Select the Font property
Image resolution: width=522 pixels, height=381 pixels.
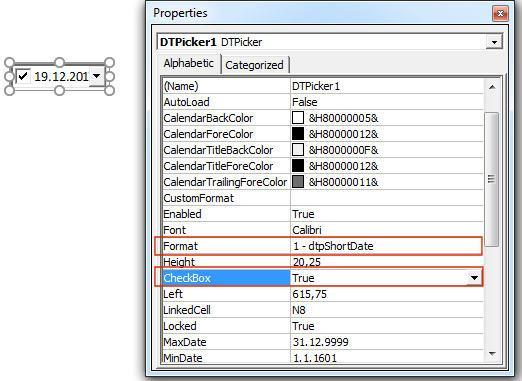[x=175, y=230]
